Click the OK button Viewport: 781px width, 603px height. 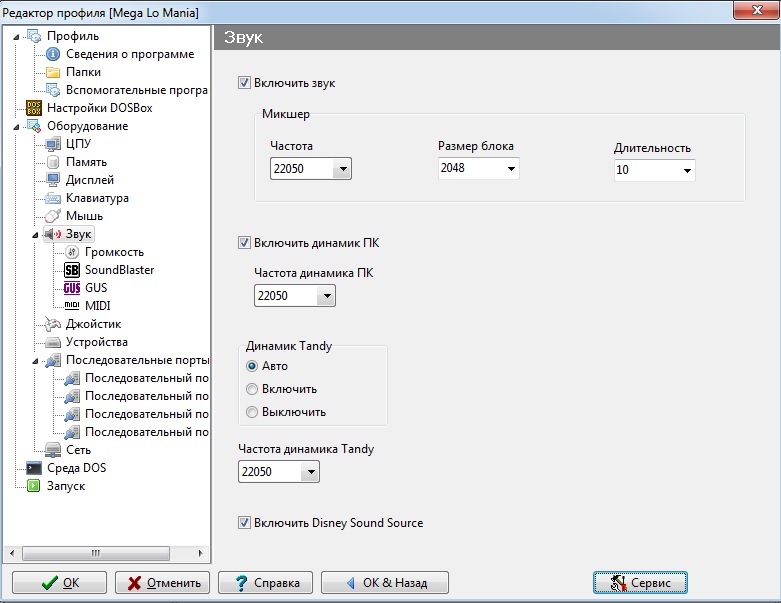pos(59,583)
